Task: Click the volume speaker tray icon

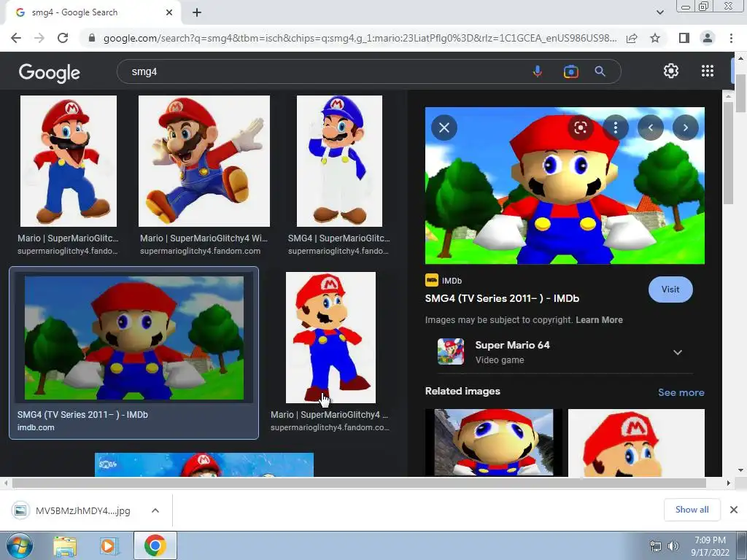Action: click(673, 546)
